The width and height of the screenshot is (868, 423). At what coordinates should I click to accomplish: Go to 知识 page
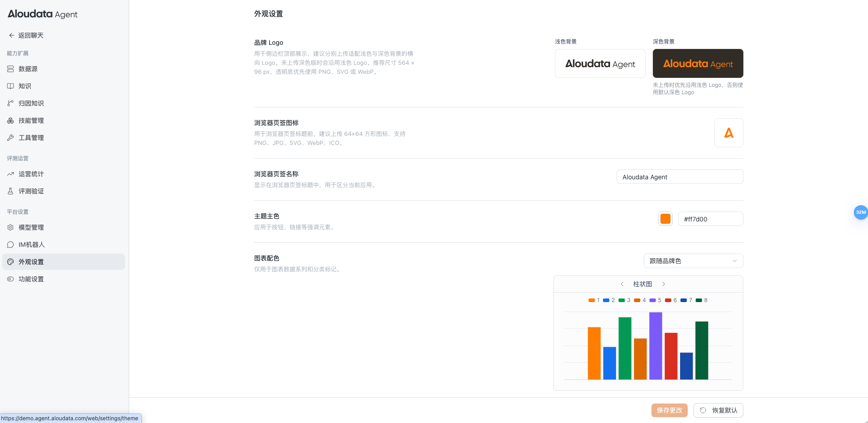click(x=63, y=86)
